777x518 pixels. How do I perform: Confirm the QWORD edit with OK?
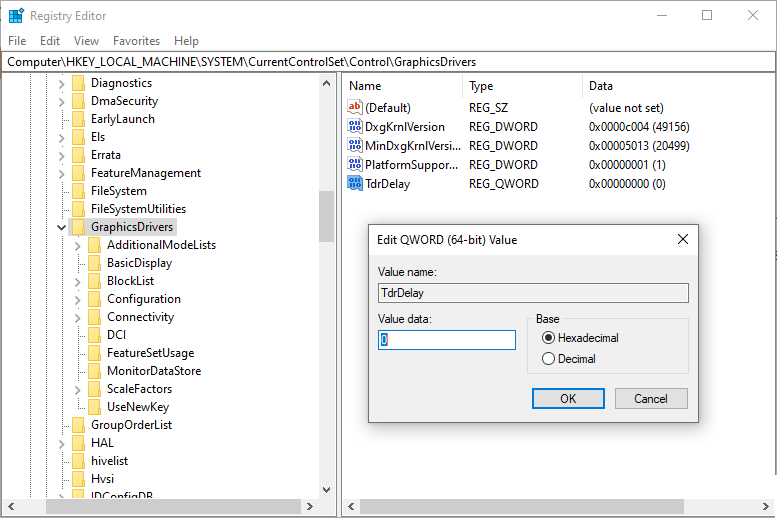[568, 399]
